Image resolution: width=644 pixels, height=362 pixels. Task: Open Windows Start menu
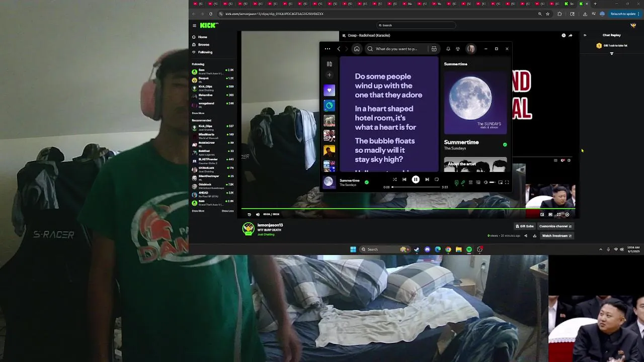pos(353,249)
